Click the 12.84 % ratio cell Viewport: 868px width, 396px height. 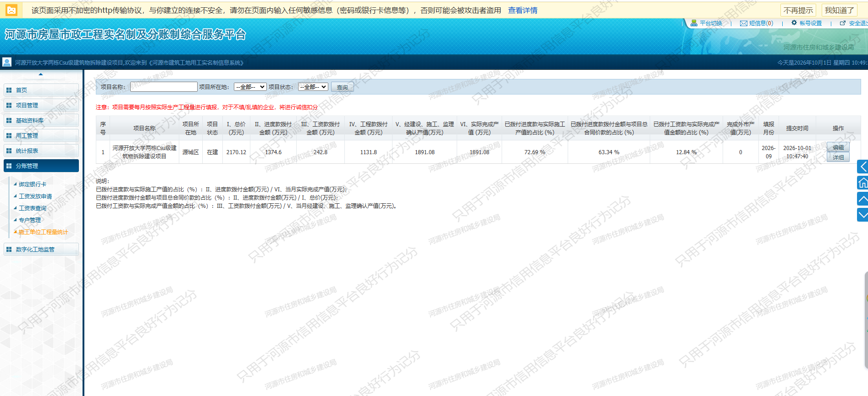pyautogui.click(x=686, y=152)
